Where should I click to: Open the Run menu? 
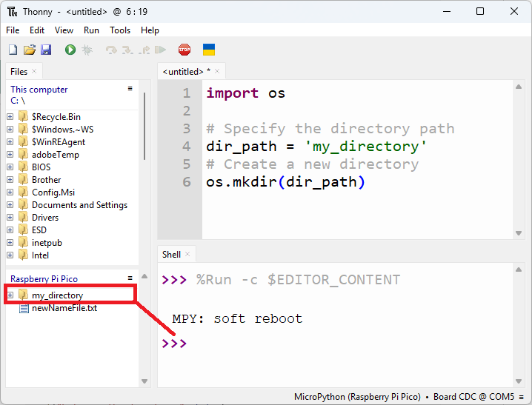[91, 30]
